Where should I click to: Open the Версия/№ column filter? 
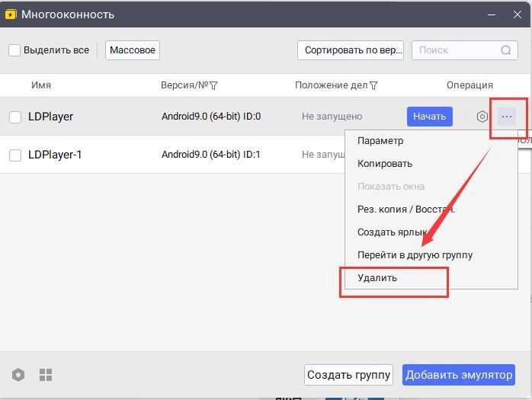(213, 85)
